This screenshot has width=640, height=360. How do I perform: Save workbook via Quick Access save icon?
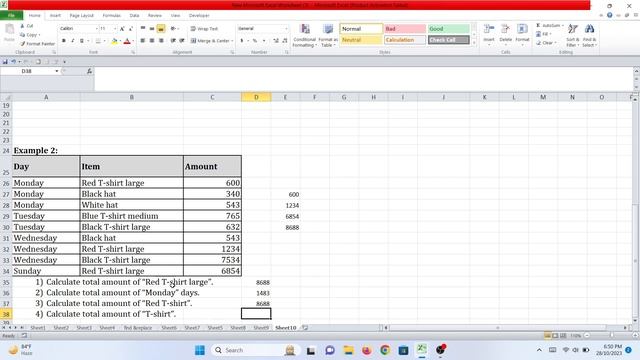pos(5,62)
